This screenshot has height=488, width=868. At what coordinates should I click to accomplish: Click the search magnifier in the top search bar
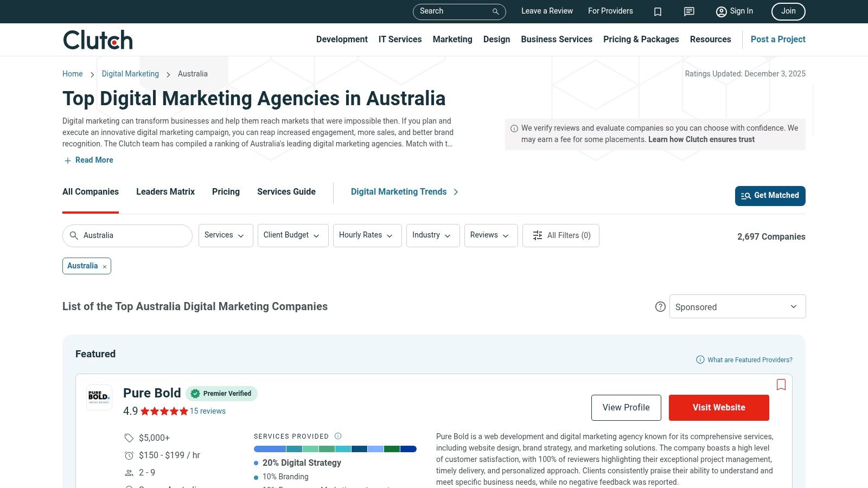pyautogui.click(x=495, y=11)
